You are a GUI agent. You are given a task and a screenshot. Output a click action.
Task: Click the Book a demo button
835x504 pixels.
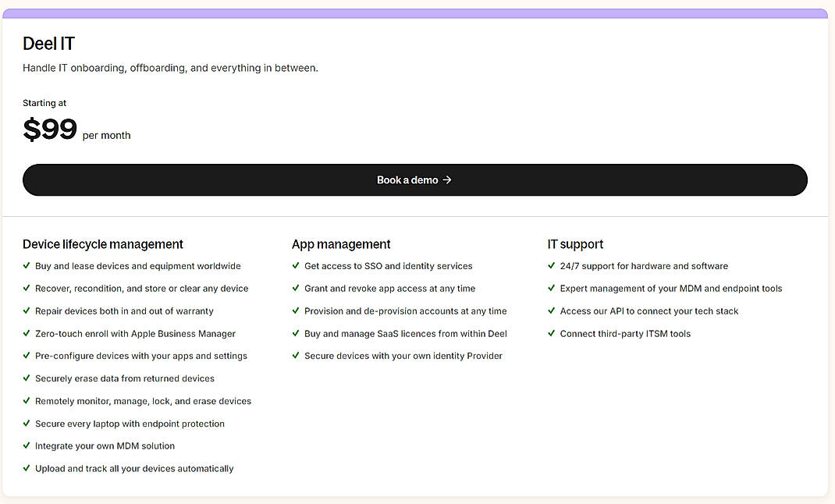click(x=415, y=180)
